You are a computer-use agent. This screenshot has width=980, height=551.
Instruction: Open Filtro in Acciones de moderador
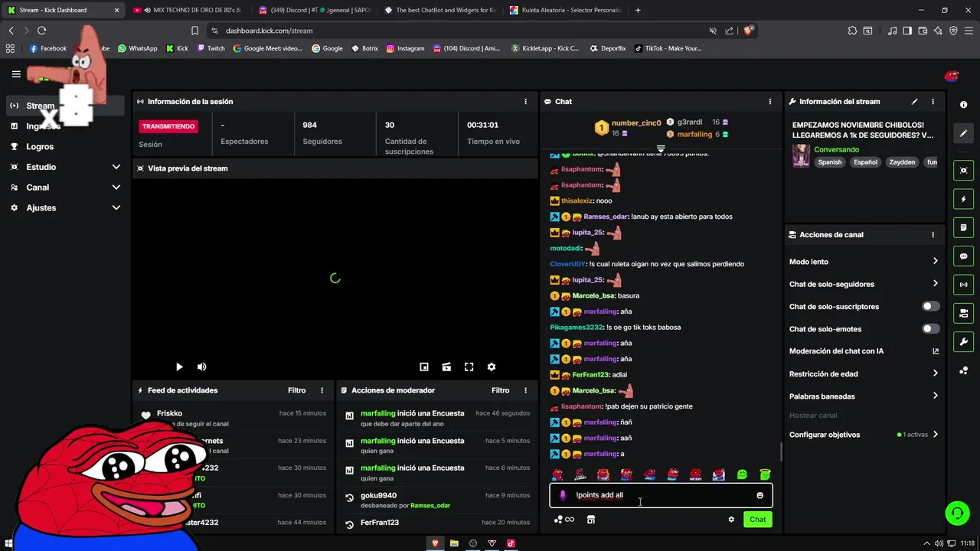500,390
